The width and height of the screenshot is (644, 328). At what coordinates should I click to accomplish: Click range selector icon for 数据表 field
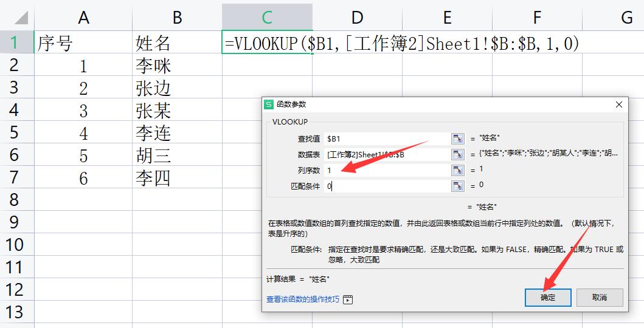457,155
